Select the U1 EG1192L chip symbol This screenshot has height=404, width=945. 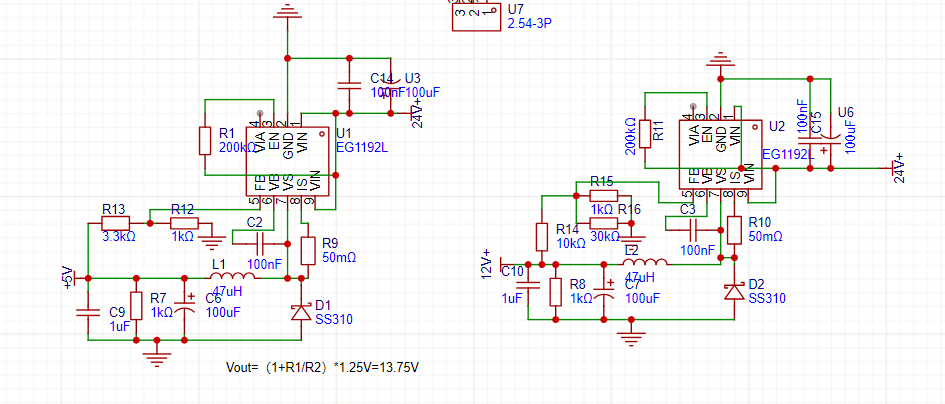pyautogui.click(x=290, y=161)
